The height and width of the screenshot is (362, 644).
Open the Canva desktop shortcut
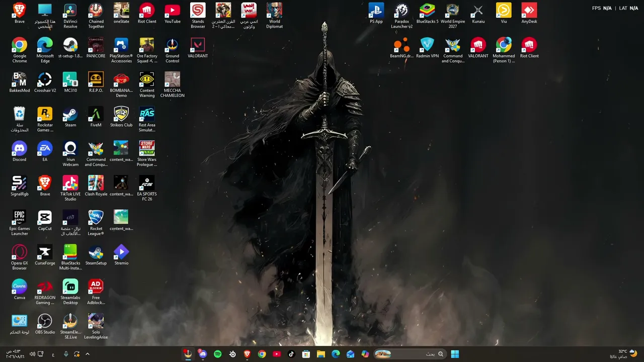pyautogui.click(x=19, y=290)
